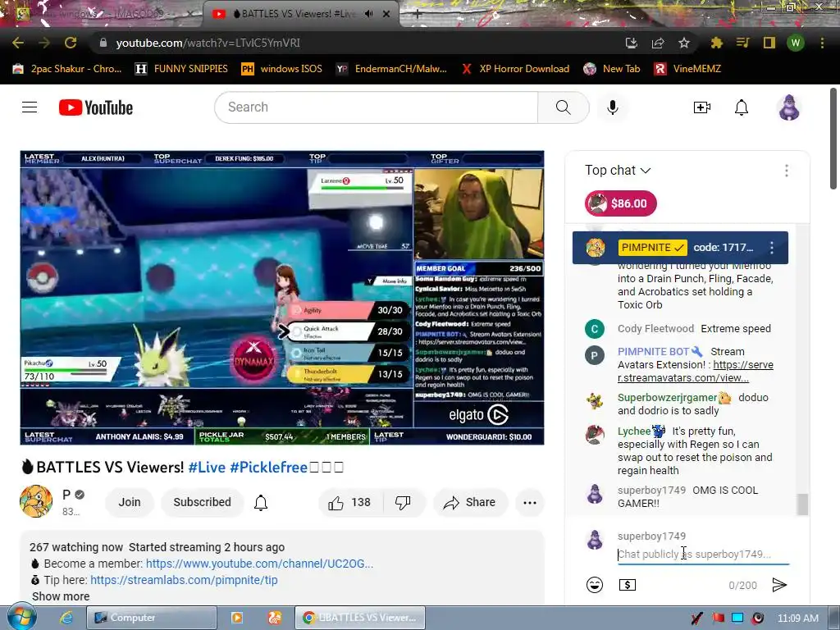Open YouTube notifications bell
The image size is (840, 630).
click(742, 107)
